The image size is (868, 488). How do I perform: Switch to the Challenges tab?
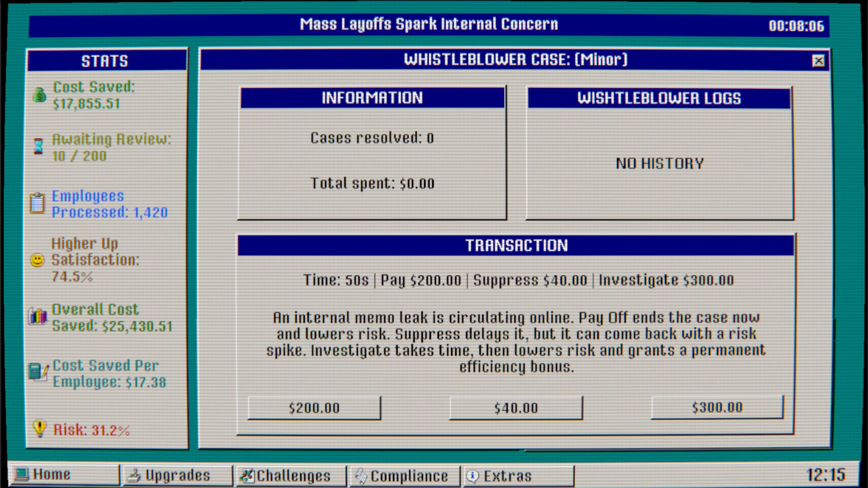coord(291,476)
